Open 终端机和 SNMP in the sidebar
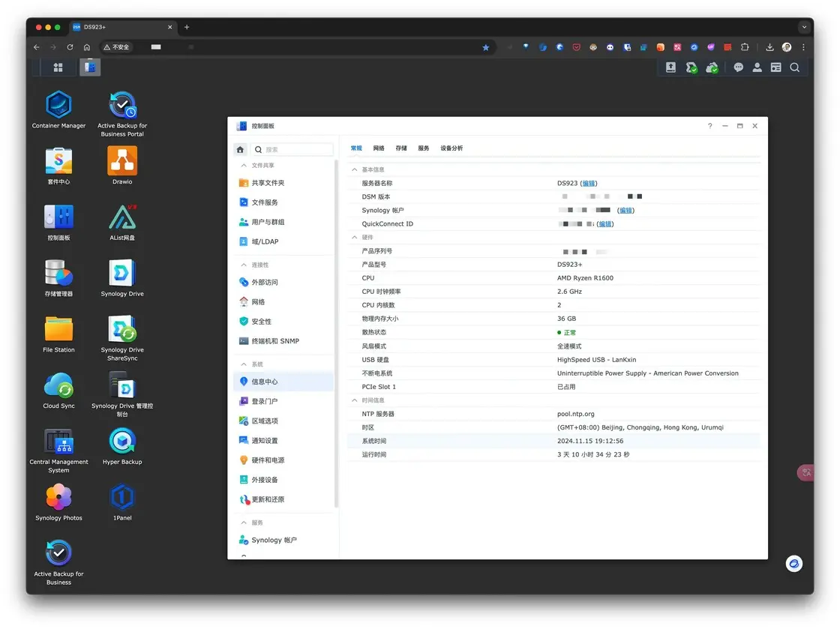Image resolution: width=840 pixels, height=629 pixels. 283,341
